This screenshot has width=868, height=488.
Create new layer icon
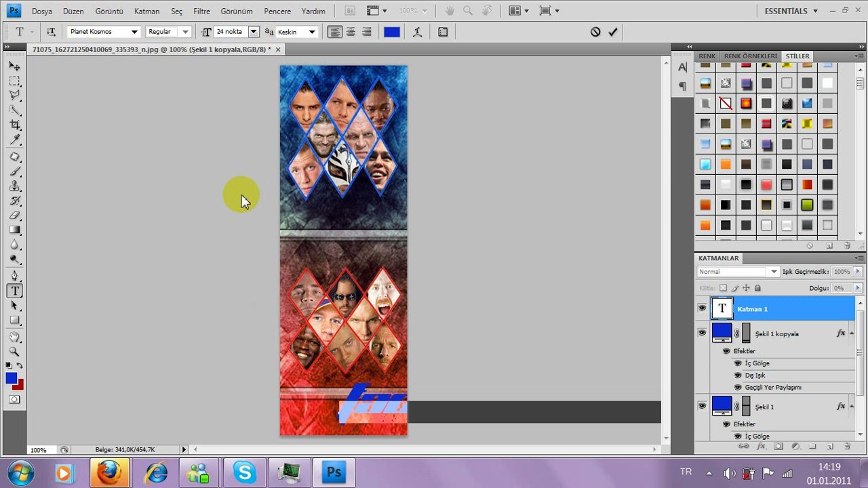[829, 447]
